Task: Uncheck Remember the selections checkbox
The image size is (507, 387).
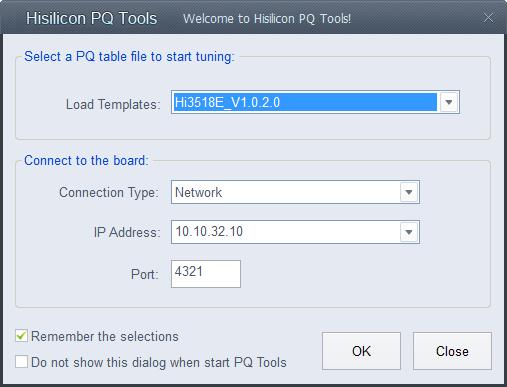Action: 21,336
